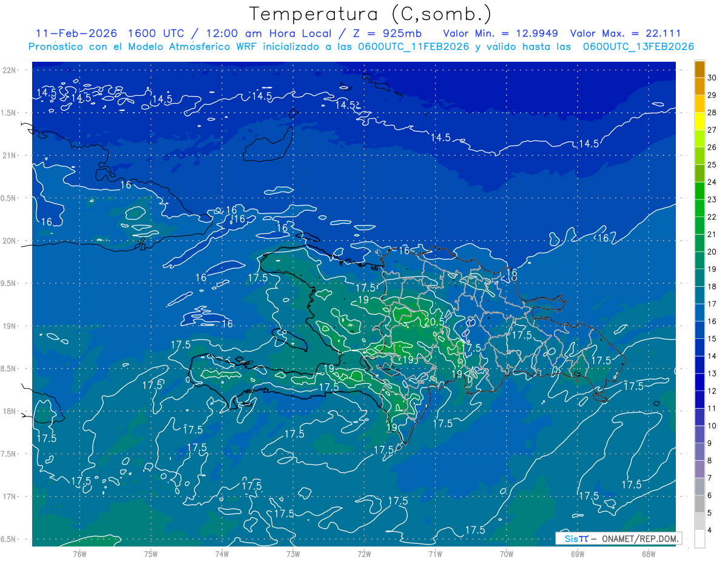Click the '4' value on the color scale
This screenshot has width=728, height=562.
click(710, 530)
